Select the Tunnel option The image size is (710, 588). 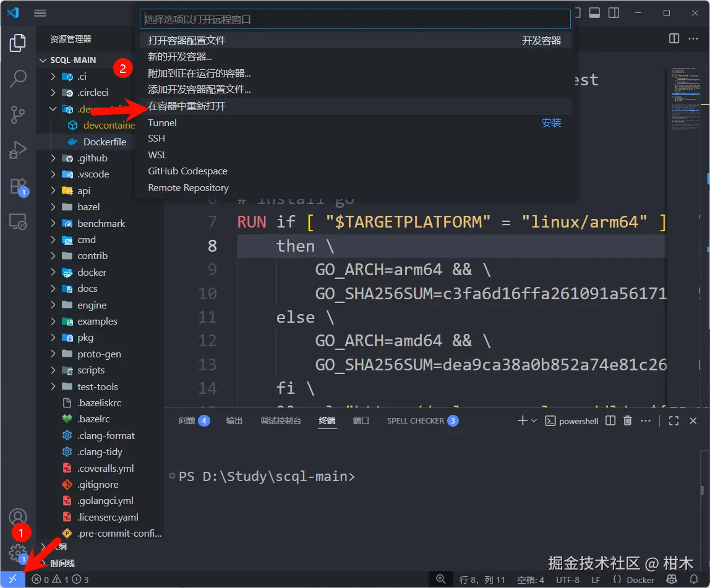coord(355,122)
